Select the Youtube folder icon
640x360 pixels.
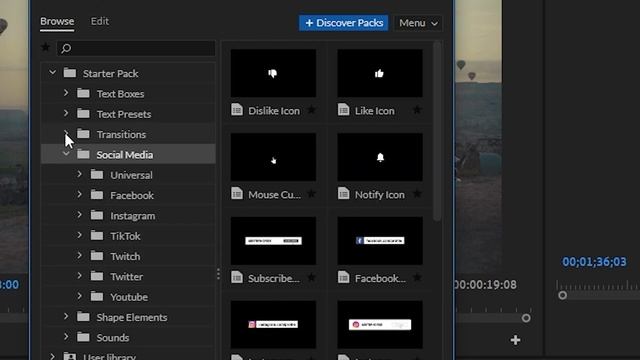pyautogui.click(x=97, y=296)
